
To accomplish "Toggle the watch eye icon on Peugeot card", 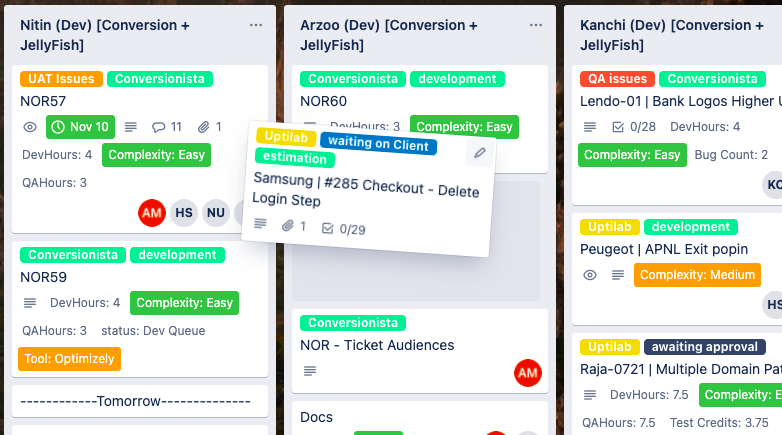I will [590, 275].
